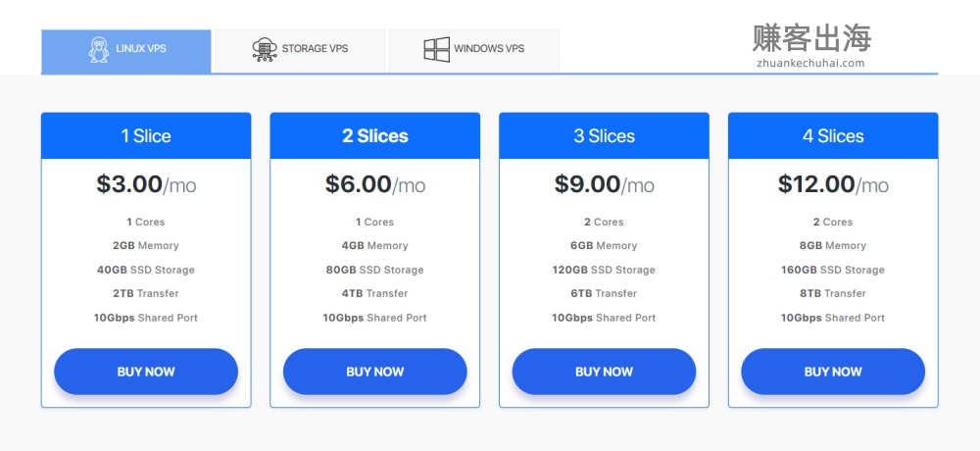
Task: Click the Windows logo icon
Action: click(x=436, y=49)
